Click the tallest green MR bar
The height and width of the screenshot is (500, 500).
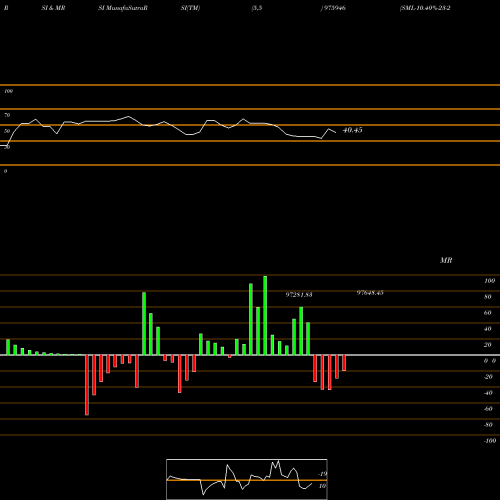[x=265, y=315]
